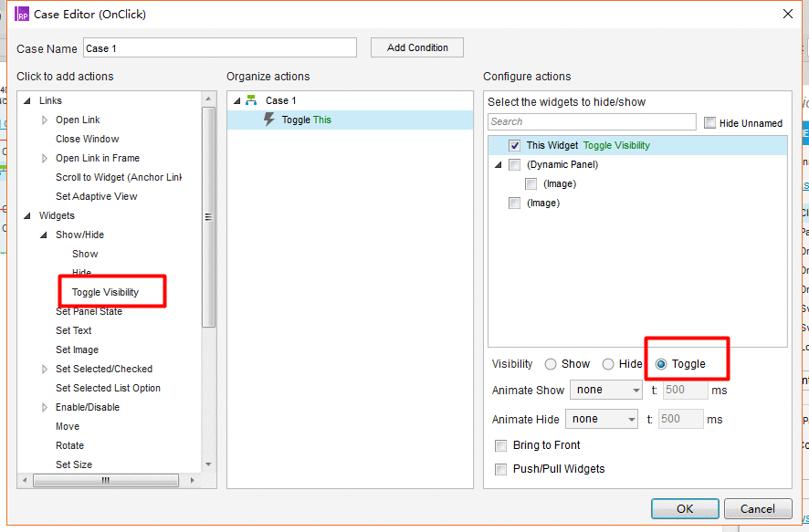Add Scroll to Widget (Anchor Link) action
Image resolution: width=809 pixels, height=532 pixels.
click(x=118, y=177)
